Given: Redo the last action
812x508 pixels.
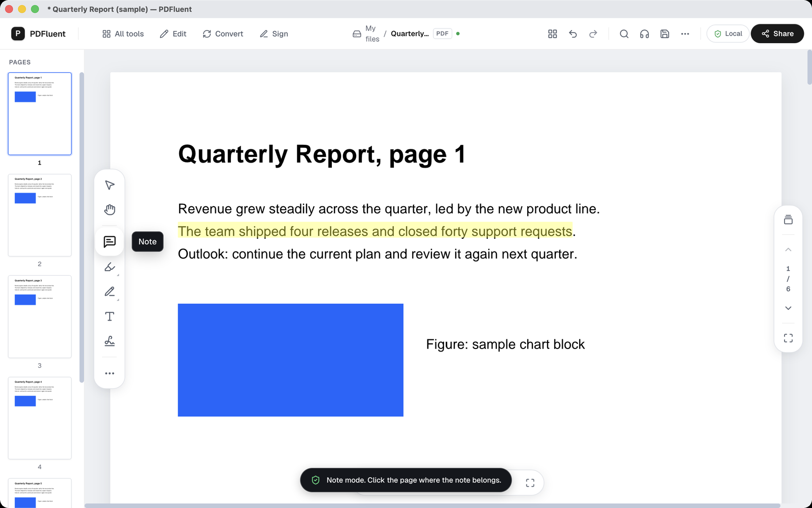Looking at the screenshot, I should [593, 34].
